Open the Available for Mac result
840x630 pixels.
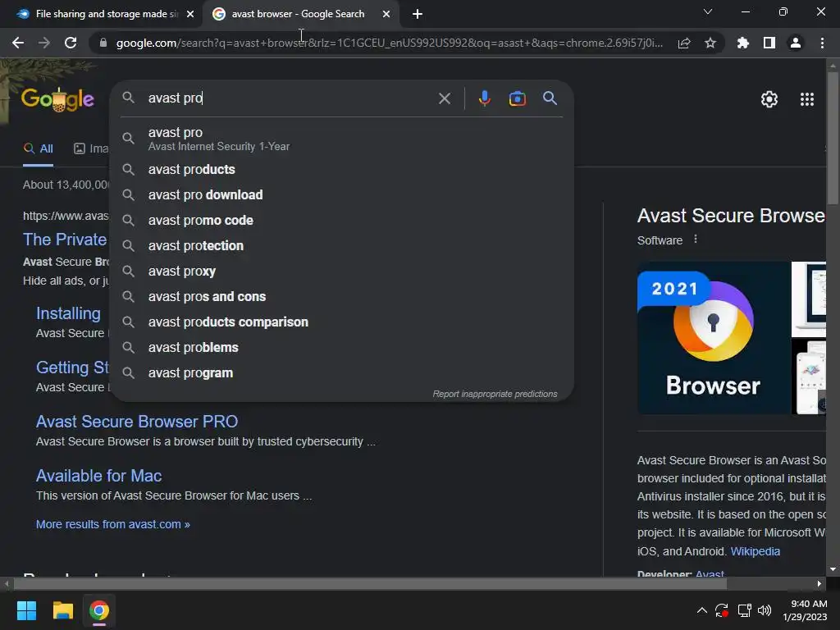98,476
